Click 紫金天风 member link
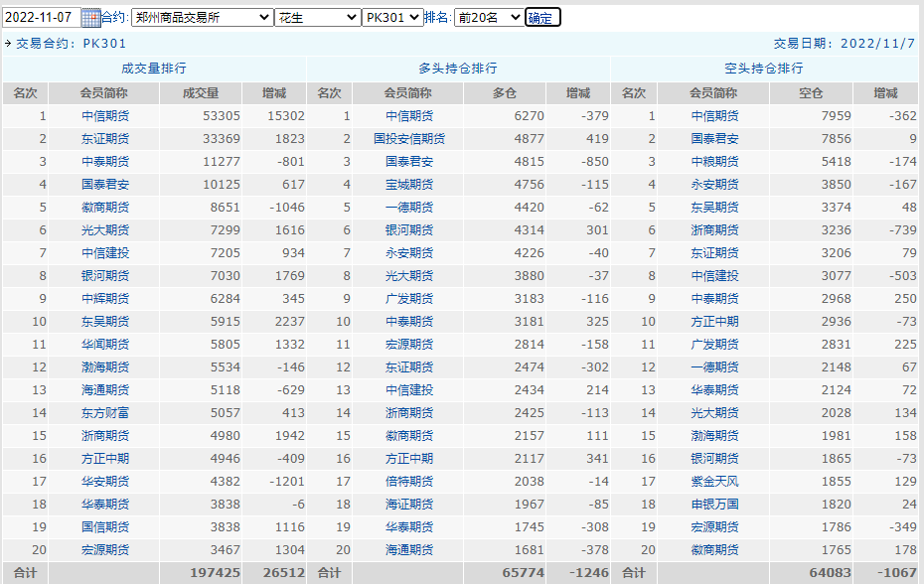924x584 pixels. click(x=714, y=482)
